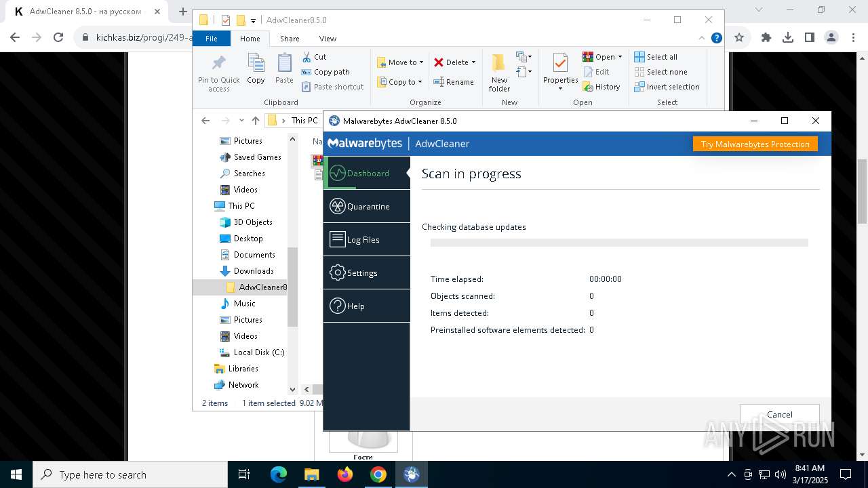Select Network in the navigation tree
The image size is (868, 488).
[x=236, y=384]
